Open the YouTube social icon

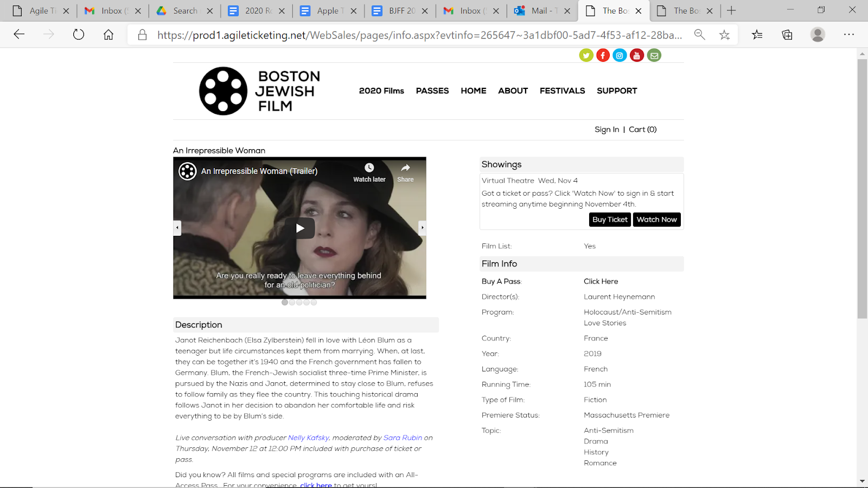click(x=637, y=55)
